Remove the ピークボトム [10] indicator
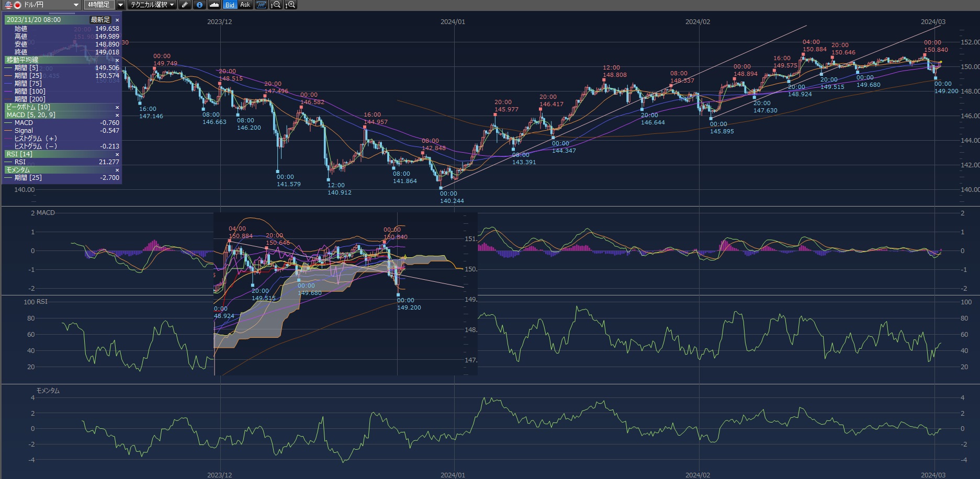 coord(117,107)
